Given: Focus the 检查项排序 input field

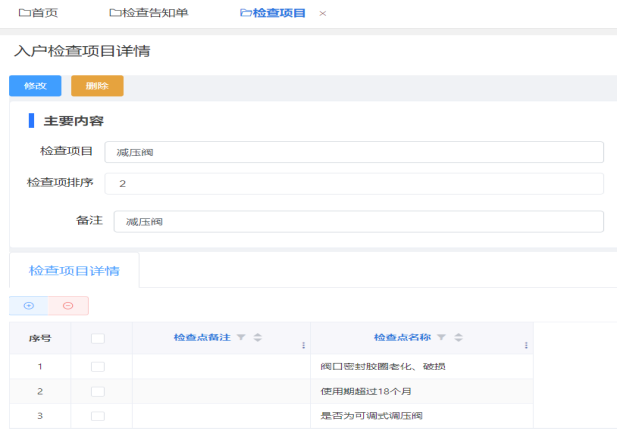Looking at the screenshot, I should pyautogui.click(x=354, y=183).
